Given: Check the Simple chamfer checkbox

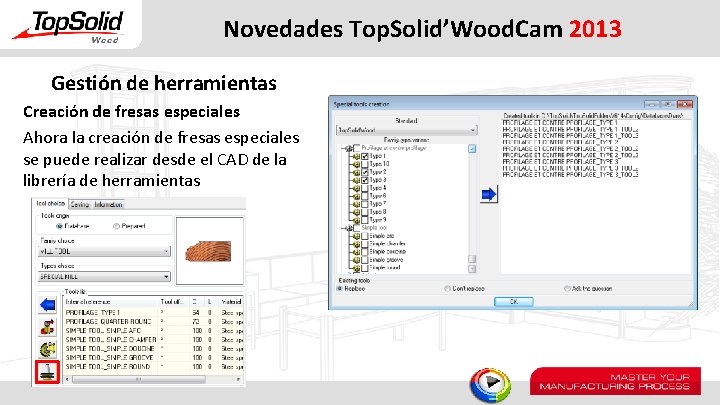Looking at the screenshot, I should pos(365,244).
